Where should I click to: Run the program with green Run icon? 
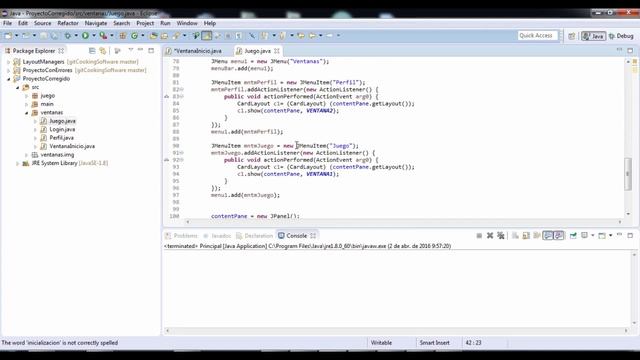pyautogui.click(x=85, y=36)
